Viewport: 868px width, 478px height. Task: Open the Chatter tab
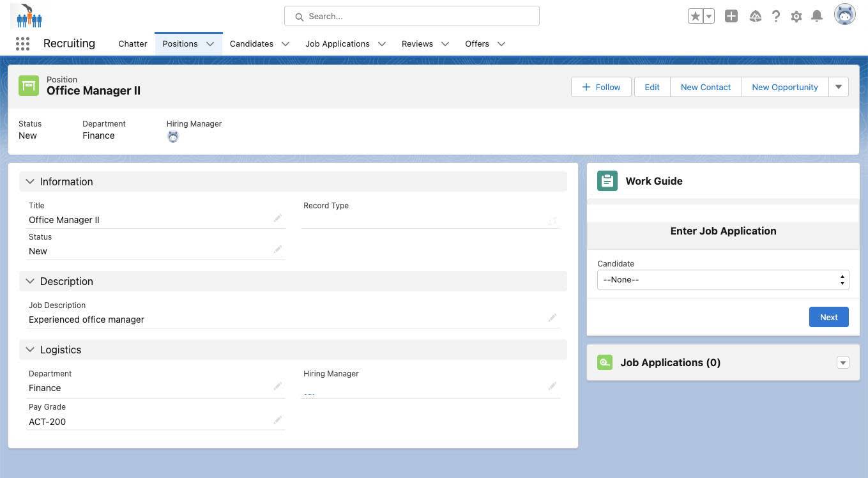133,43
